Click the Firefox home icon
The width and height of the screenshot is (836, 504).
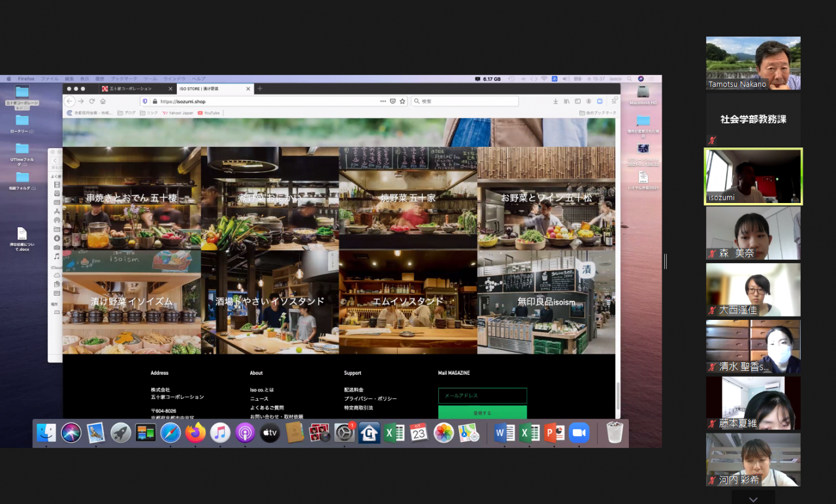[103, 101]
